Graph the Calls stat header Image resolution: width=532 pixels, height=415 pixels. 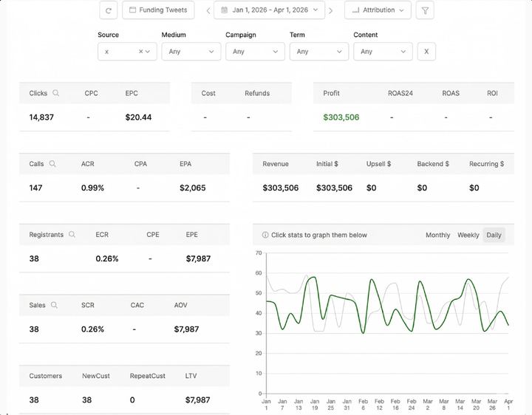pyautogui.click(x=36, y=164)
